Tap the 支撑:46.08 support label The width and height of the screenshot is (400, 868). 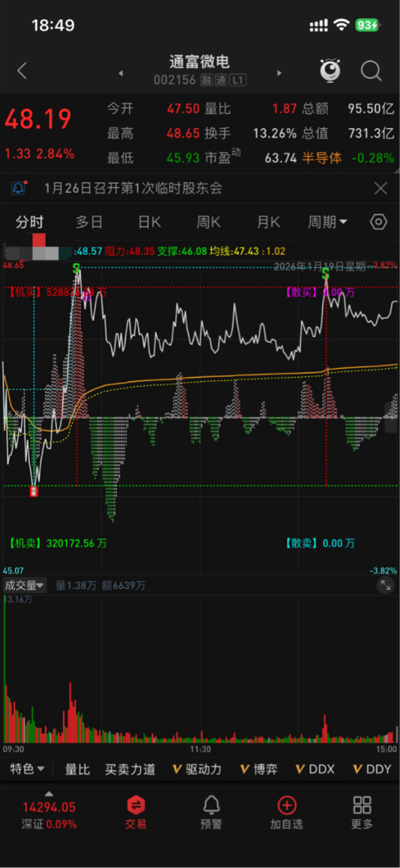click(x=182, y=251)
